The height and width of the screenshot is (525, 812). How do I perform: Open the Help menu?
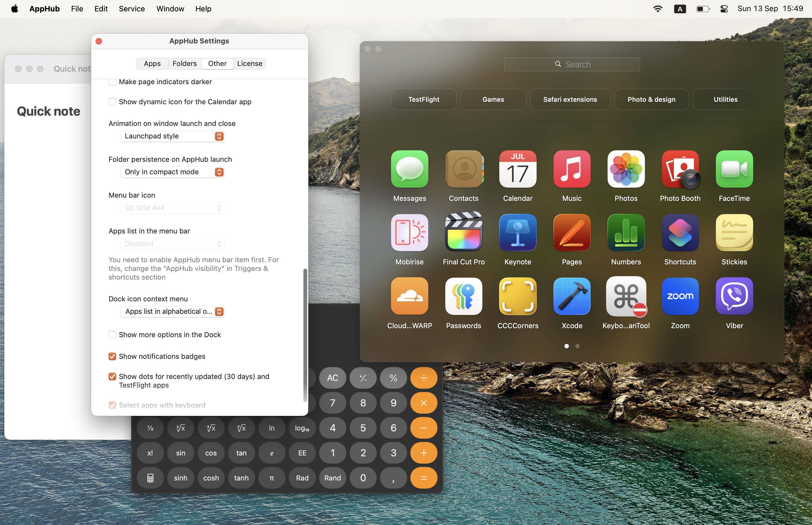pyautogui.click(x=204, y=9)
